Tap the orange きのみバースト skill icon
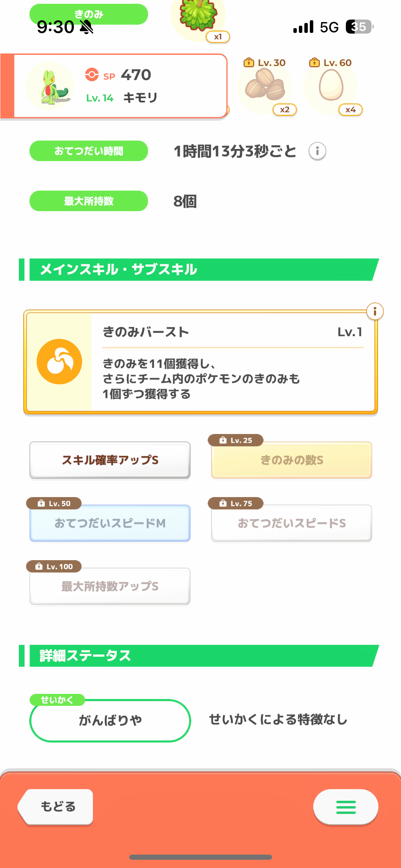401x868 pixels. pos(59,362)
